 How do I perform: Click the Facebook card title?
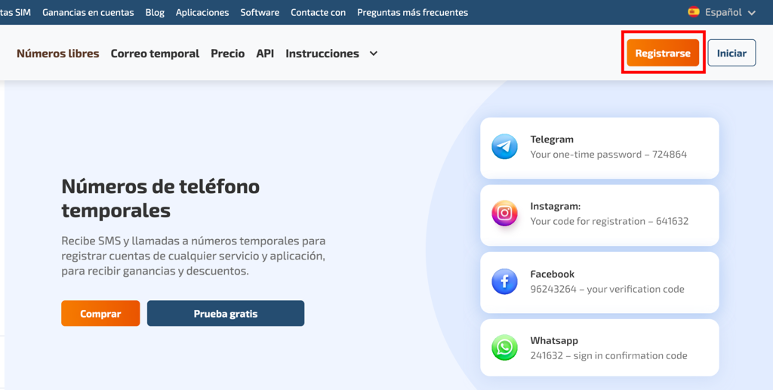[552, 274]
